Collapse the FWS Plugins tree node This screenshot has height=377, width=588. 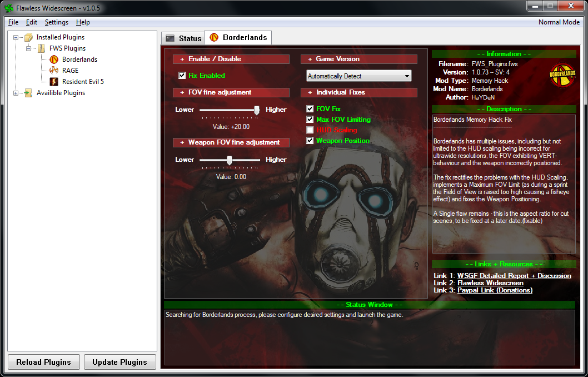[x=28, y=49]
